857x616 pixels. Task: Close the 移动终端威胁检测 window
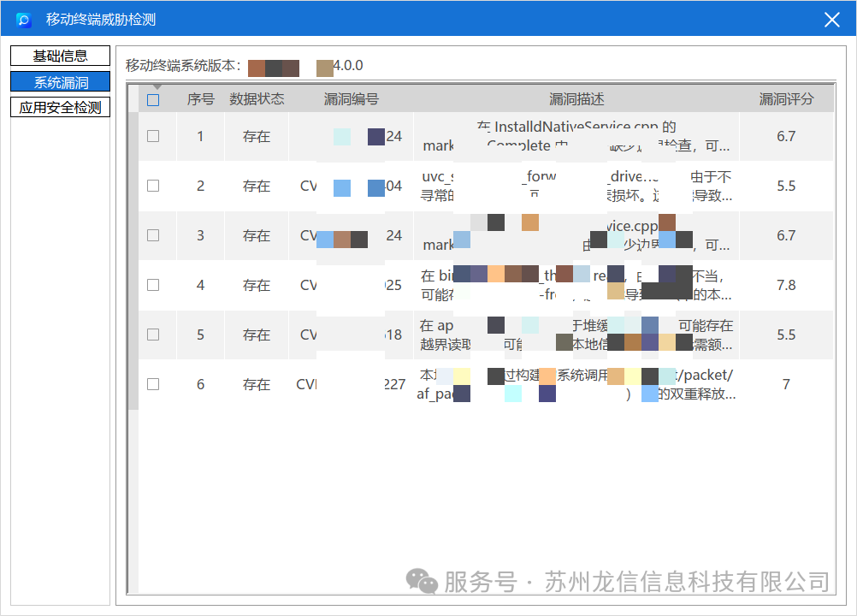pos(831,20)
